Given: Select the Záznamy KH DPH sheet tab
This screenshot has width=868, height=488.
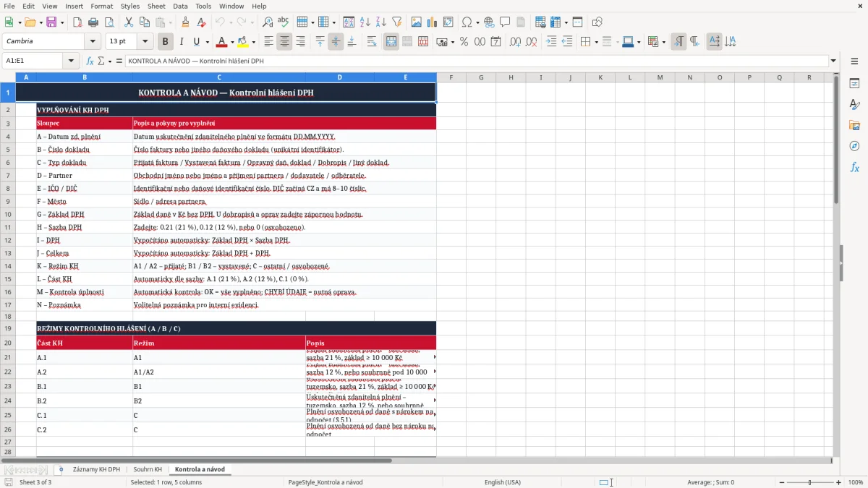Looking at the screenshot, I should 96,469.
